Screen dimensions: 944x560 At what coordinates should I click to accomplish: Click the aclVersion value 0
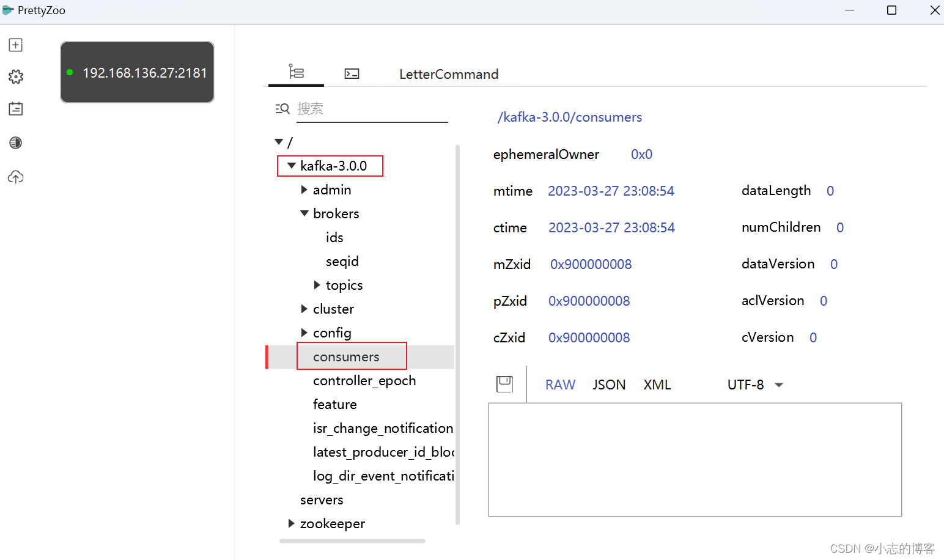click(824, 301)
